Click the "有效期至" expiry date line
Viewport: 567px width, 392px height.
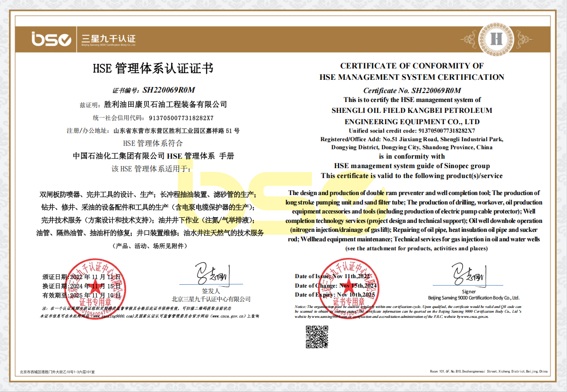pos(81,295)
